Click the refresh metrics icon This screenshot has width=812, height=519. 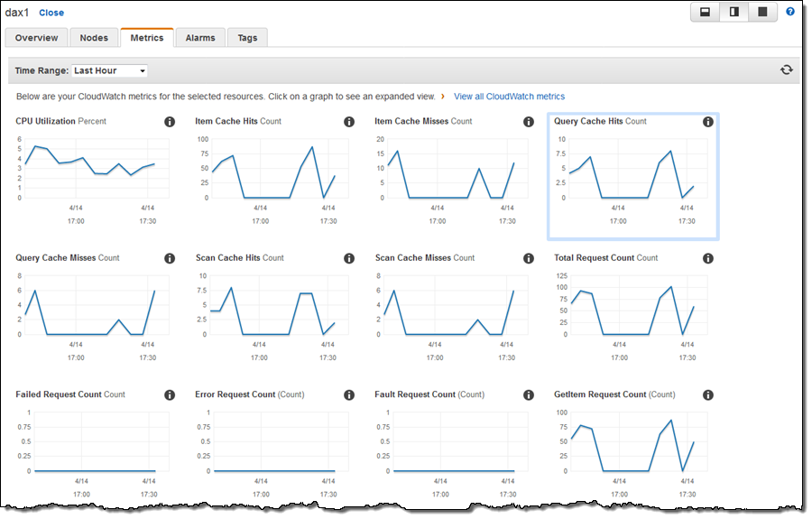point(786,70)
